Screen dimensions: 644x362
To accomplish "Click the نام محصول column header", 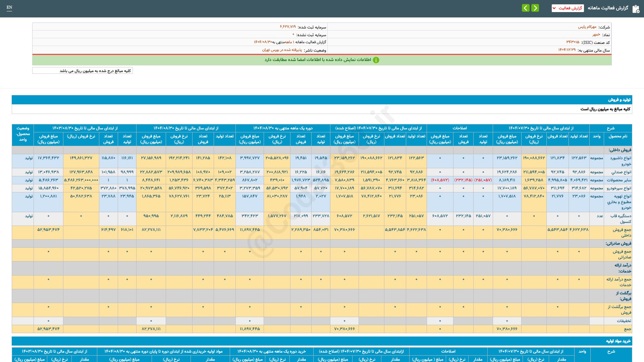I will click(x=618, y=136).
